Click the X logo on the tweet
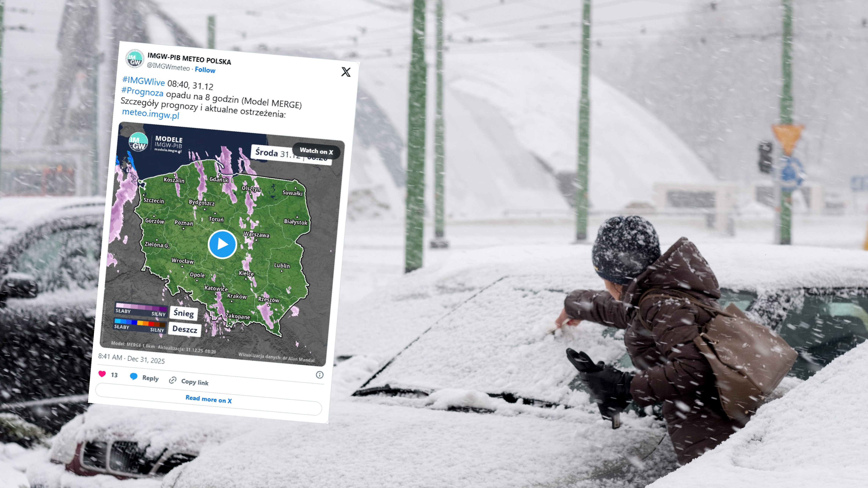The width and height of the screenshot is (868, 488). click(x=346, y=72)
